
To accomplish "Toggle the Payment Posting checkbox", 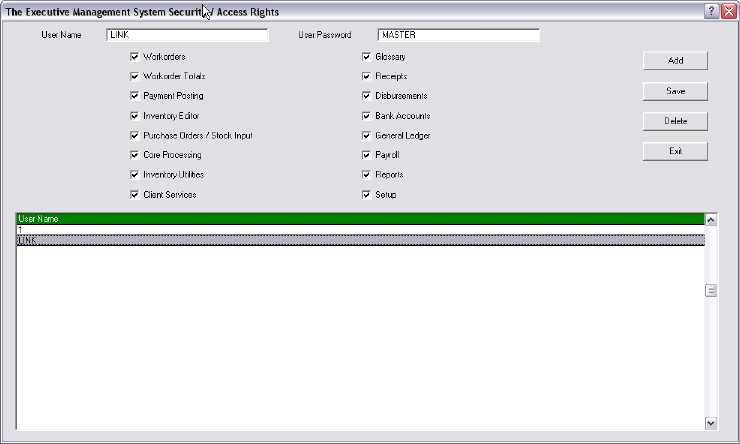I will 134,96.
